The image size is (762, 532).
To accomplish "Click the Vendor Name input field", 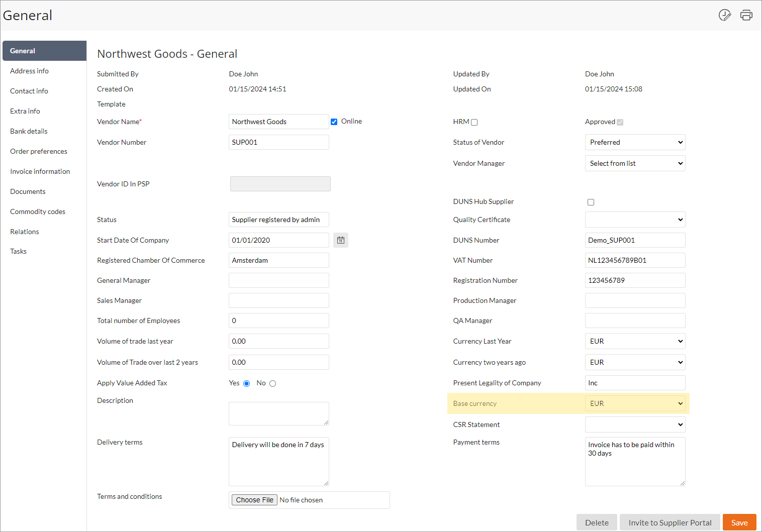I will click(x=279, y=122).
